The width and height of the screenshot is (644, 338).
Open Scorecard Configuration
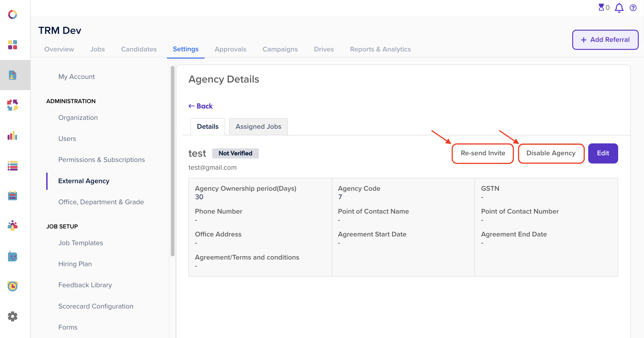(x=96, y=306)
